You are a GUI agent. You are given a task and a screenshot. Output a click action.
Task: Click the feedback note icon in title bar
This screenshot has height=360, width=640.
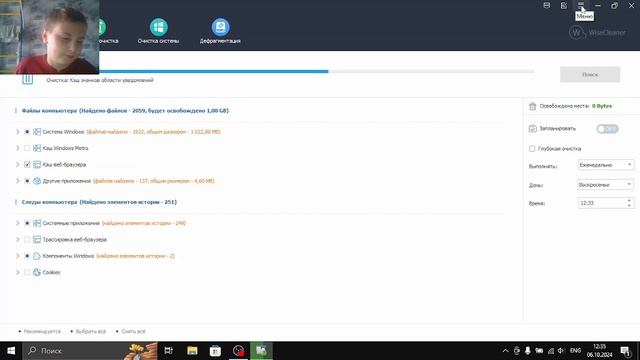tap(564, 5)
